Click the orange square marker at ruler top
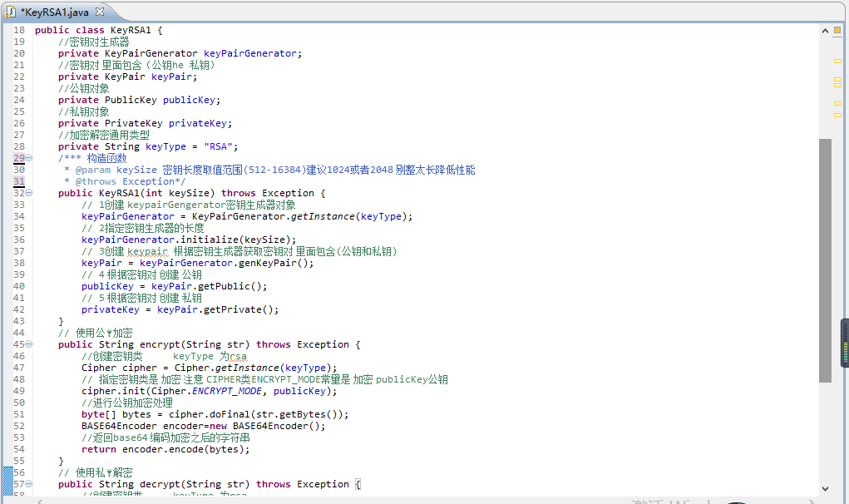Image resolution: width=849 pixels, height=504 pixels. pos(837,31)
